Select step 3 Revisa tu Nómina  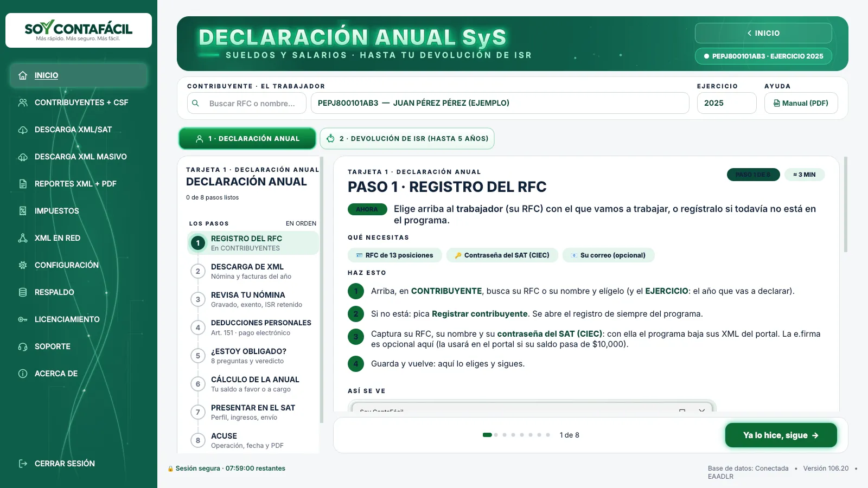(253, 299)
